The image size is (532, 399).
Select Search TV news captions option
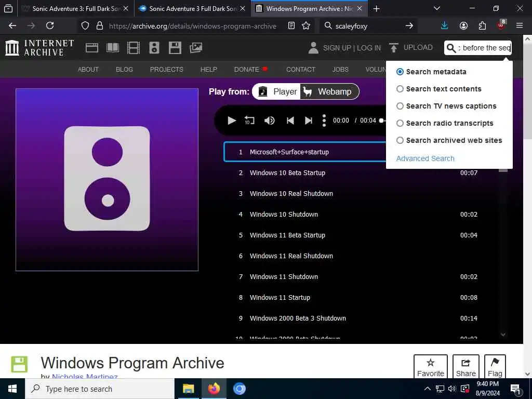click(400, 106)
